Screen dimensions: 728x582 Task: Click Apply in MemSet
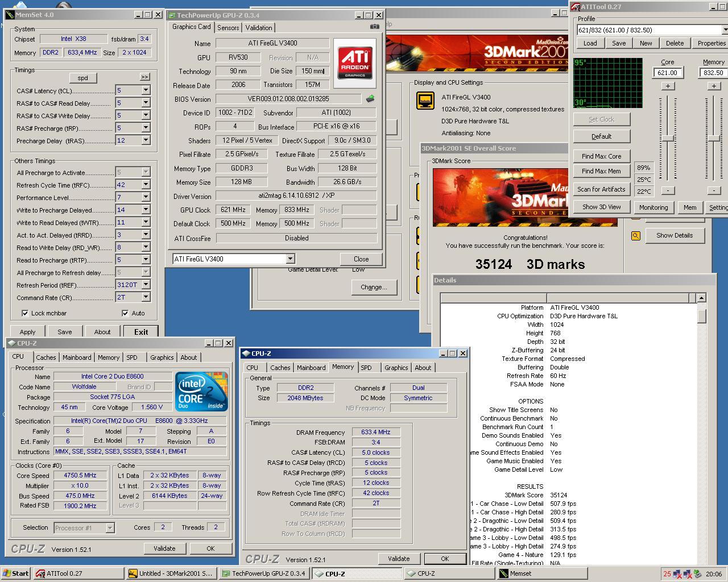click(x=27, y=332)
